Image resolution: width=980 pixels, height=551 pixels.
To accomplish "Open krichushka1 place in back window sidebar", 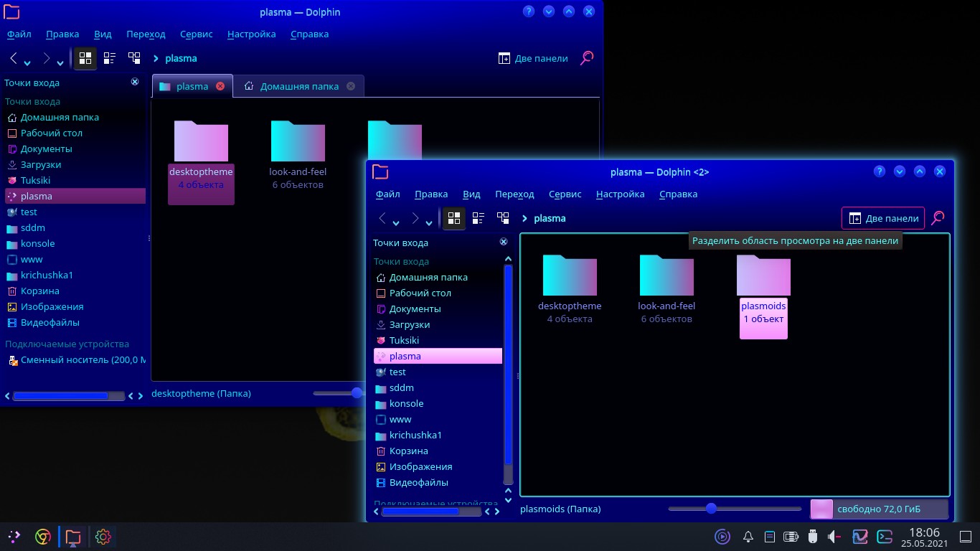I will 75,275.
